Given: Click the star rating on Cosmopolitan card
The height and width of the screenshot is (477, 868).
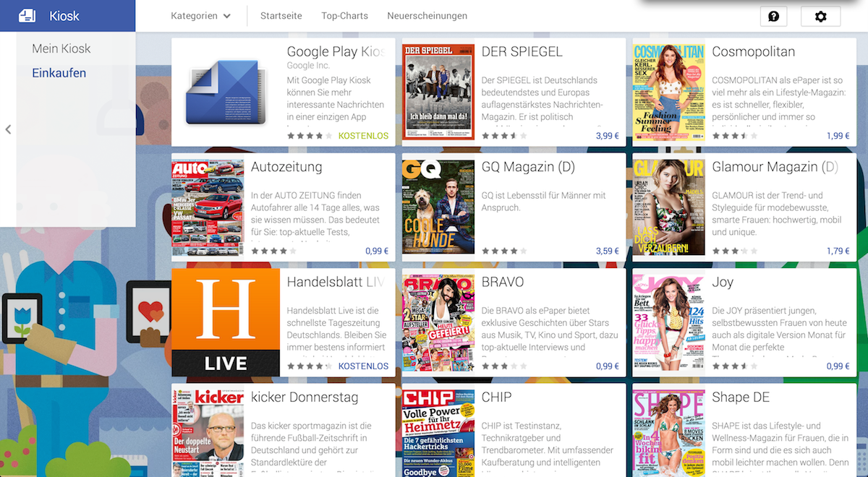Looking at the screenshot, I should pos(735,136).
